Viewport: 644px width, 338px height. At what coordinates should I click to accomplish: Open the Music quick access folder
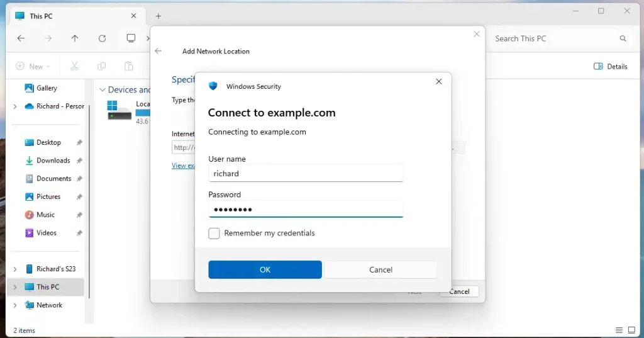coord(45,215)
